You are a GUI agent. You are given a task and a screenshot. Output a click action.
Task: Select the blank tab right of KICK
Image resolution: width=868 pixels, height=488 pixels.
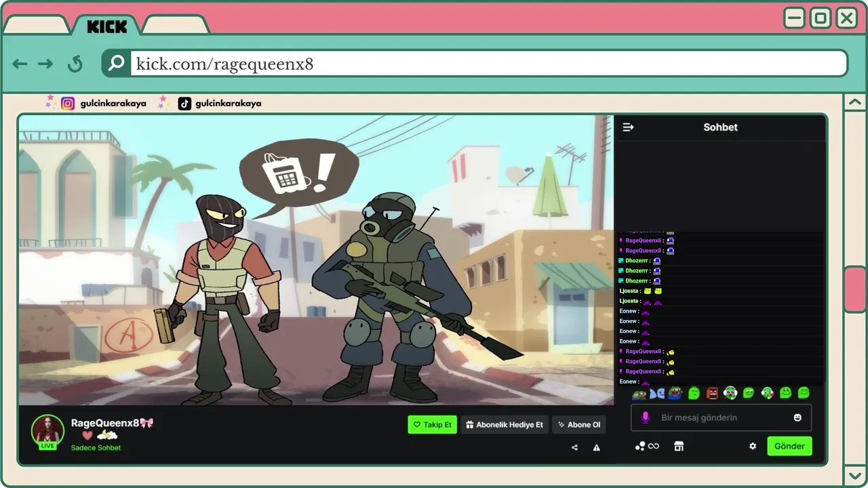175,26
